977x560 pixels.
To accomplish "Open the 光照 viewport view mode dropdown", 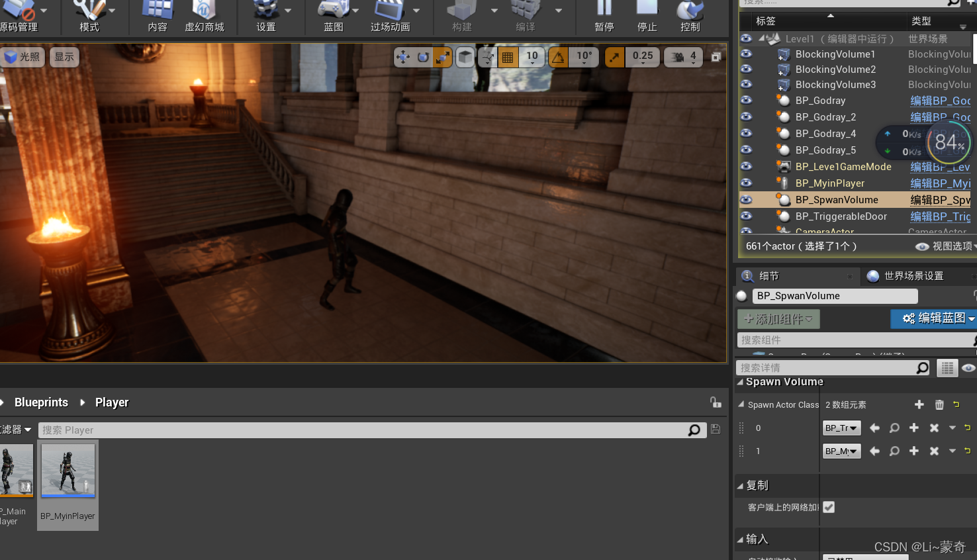I will pyautogui.click(x=23, y=58).
